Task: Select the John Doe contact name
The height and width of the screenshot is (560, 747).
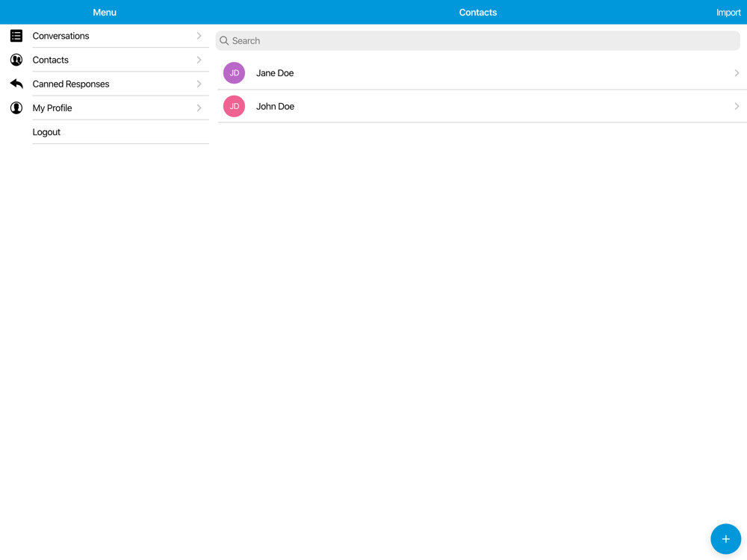Action: tap(275, 106)
